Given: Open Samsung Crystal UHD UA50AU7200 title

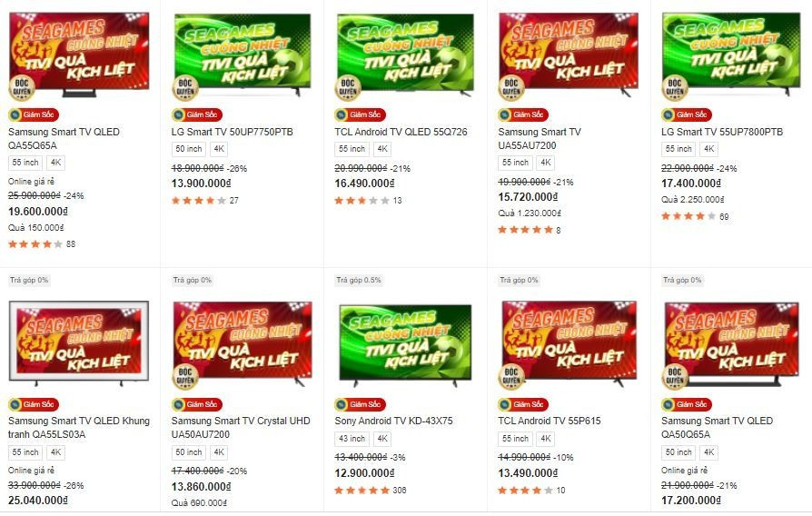Looking at the screenshot, I should [x=241, y=428].
